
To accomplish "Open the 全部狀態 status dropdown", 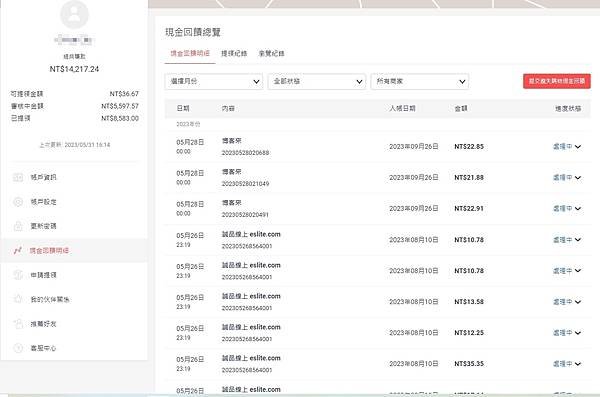I will [x=316, y=81].
